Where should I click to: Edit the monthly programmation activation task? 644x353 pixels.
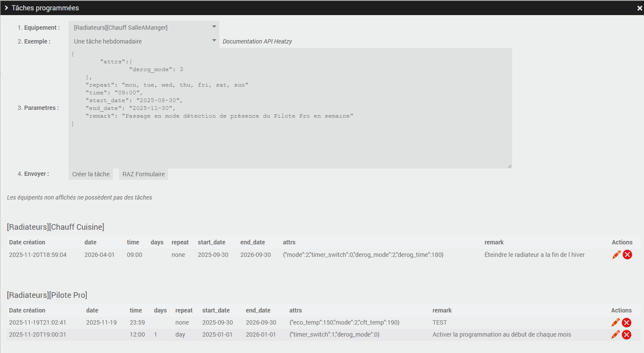click(x=615, y=334)
